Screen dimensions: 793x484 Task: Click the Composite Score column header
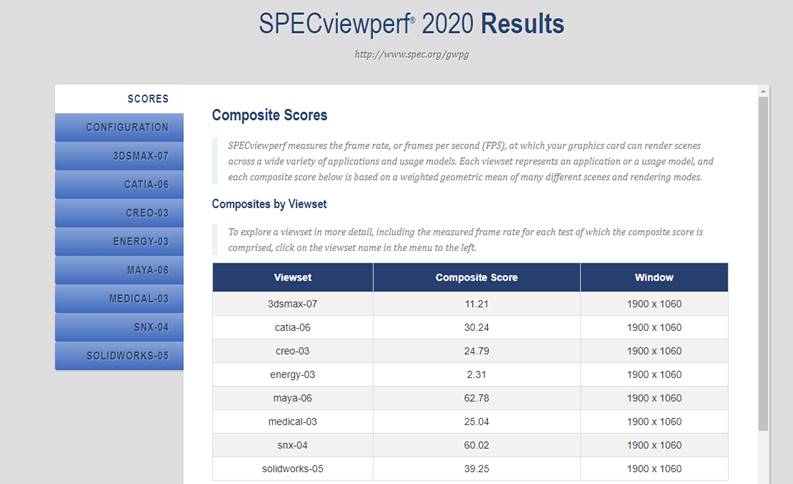tap(476, 277)
